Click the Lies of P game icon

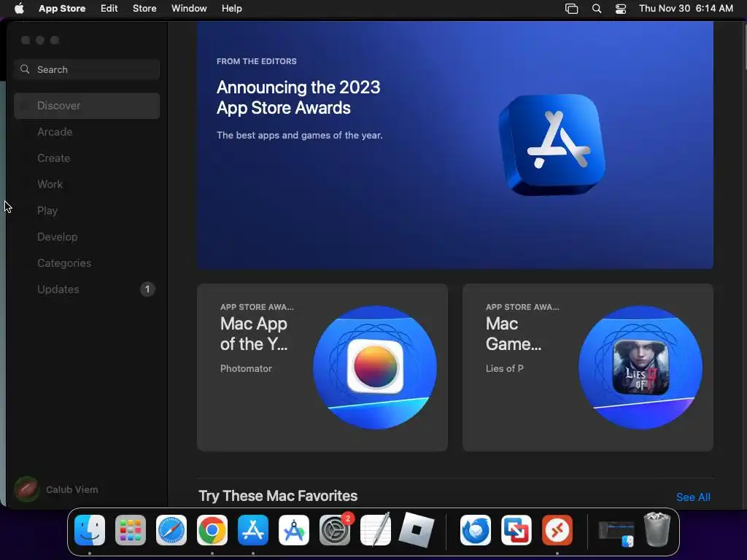tap(640, 367)
